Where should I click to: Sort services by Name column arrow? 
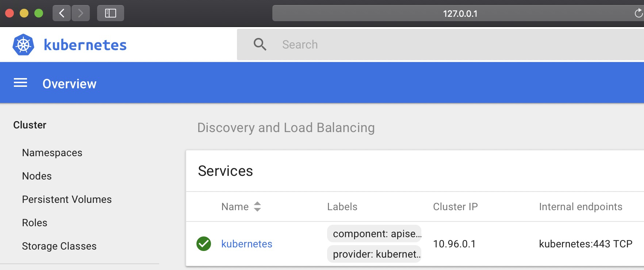pos(257,207)
